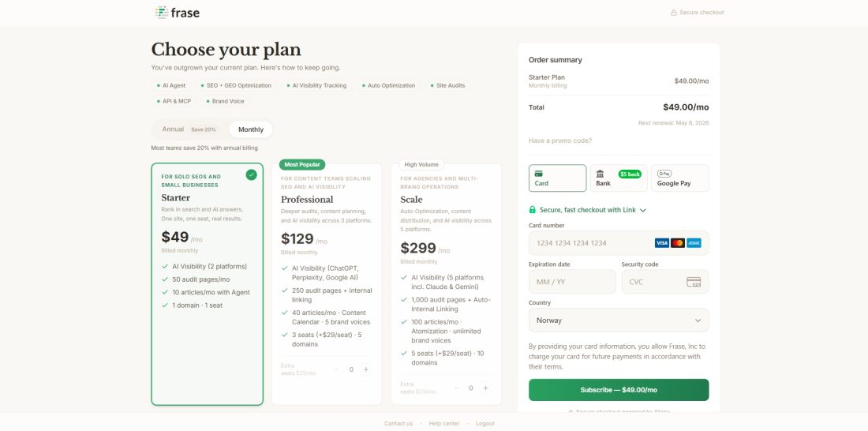Click the promo code link
This screenshot has height=431, width=868.
[559, 141]
